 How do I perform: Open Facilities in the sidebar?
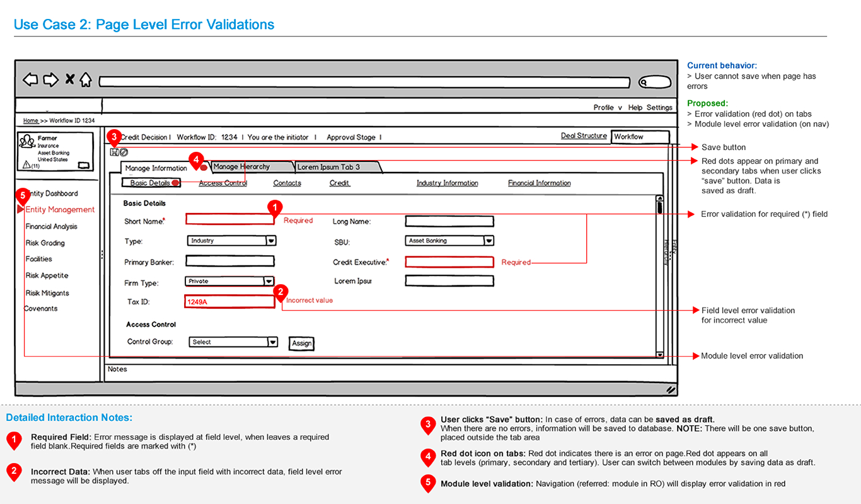tap(39, 259)
